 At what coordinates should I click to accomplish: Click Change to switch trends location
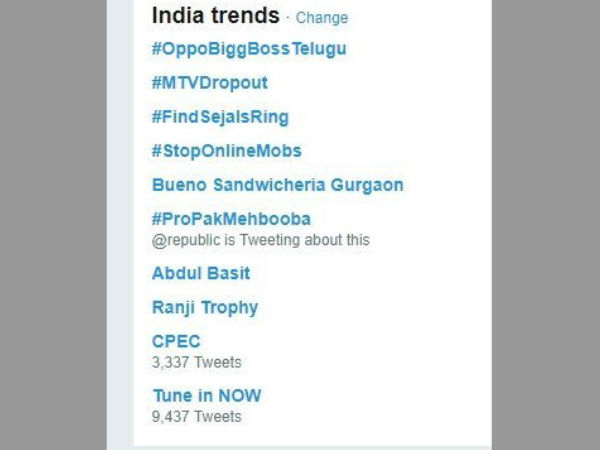(322, 18)
